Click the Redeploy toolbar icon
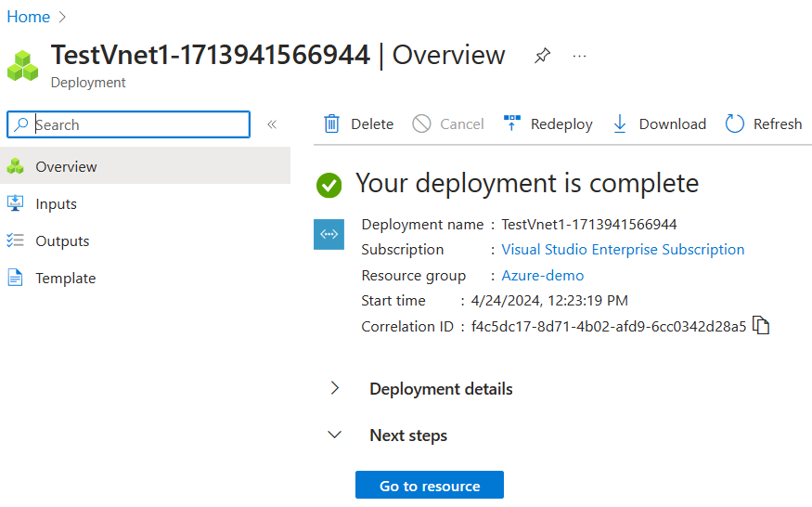This screenshot has width=812, height=507. (512, 124)
